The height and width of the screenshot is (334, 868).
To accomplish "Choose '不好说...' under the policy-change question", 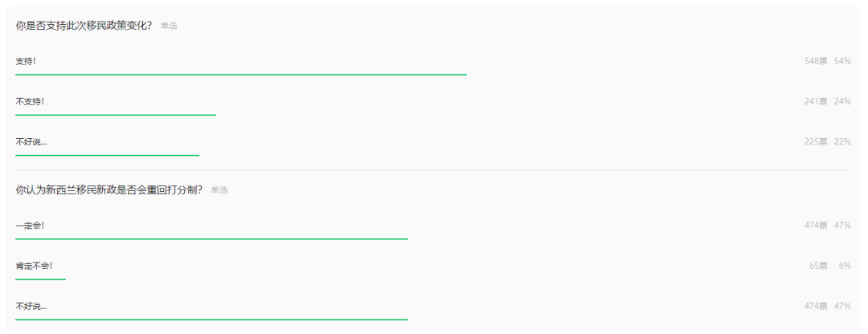I will pyautogui.click(x=31, y=142).
